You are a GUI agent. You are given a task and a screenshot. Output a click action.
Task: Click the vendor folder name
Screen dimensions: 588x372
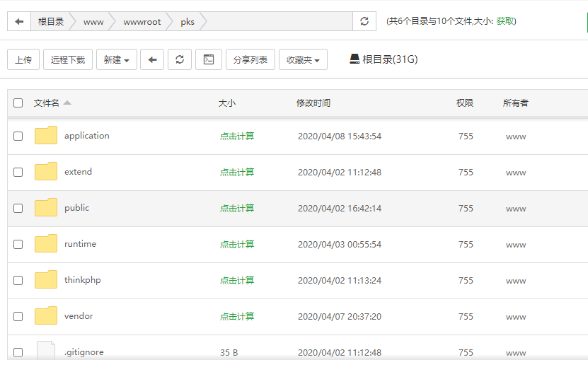[x=79, y=316]
